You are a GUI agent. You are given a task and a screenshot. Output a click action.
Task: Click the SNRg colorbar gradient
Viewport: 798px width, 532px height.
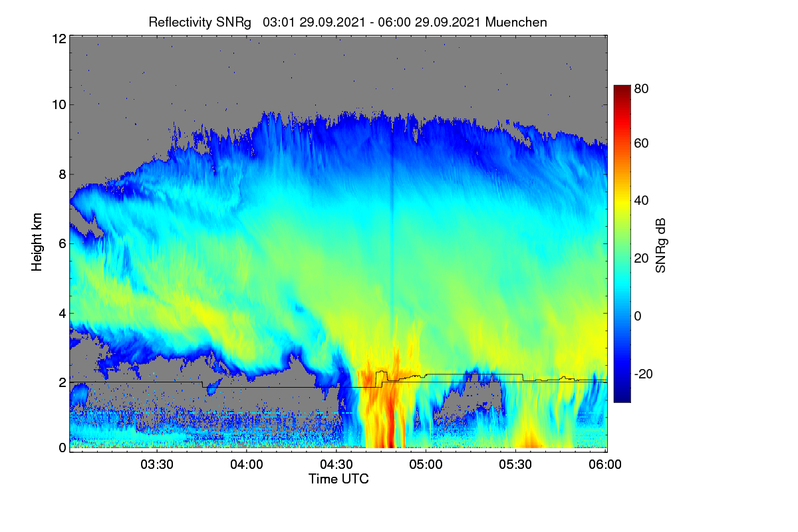[622, 243]
